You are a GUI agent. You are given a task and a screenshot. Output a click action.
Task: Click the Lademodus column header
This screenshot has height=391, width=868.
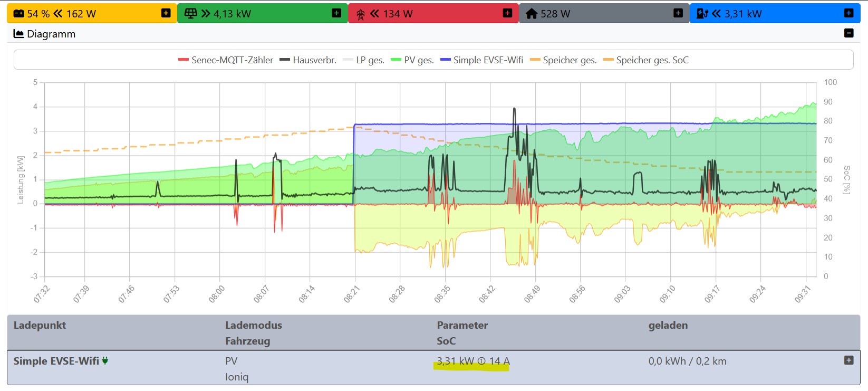254,325
